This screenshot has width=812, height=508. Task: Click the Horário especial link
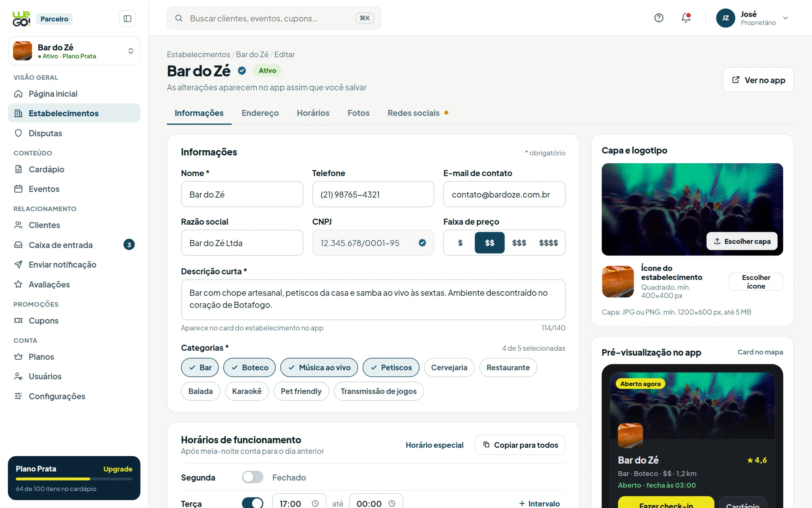tap(435, 445)
